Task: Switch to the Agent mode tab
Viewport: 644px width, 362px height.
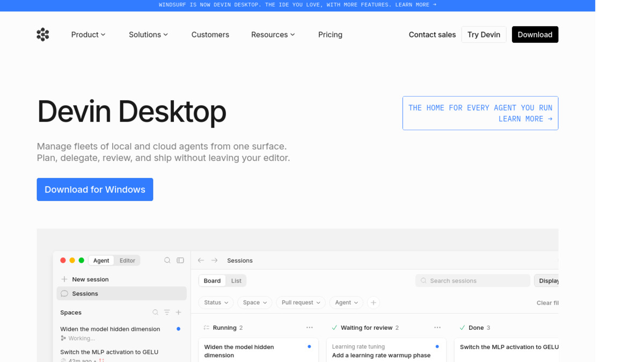Action: pos(101,261)
